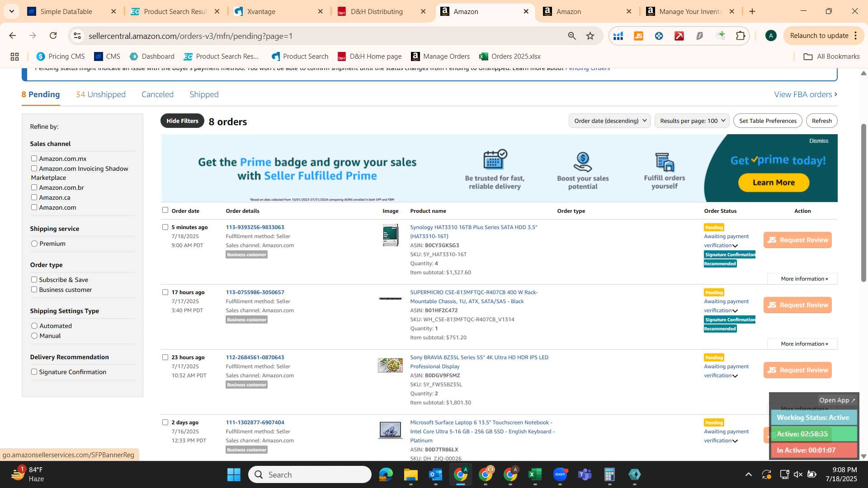
Task: Open Pricing CMS bookmark
Action: click(61, 56)
